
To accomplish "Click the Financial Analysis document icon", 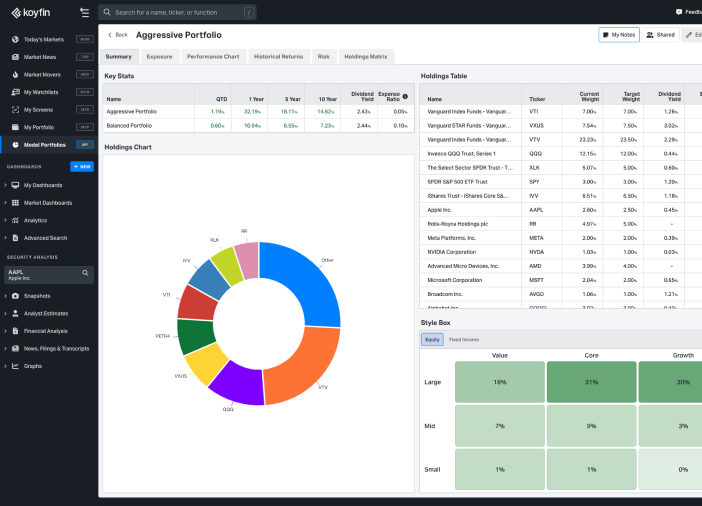I will point(15,331).
